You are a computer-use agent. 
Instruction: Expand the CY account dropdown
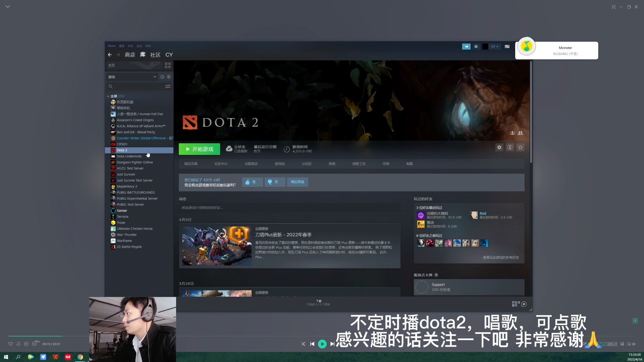coord(495,47)
